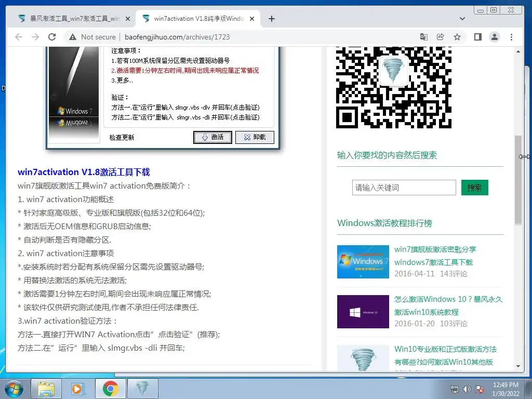Image resolution: width=532 pixels, height=399 pixels.
Task: Click the 2016-04-11 143评论 text
Action: point(431,274)
